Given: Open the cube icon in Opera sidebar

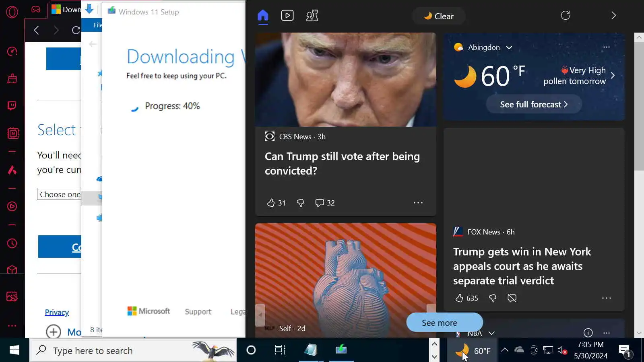Looking at the screenshot, I should [x=12, y=269].
